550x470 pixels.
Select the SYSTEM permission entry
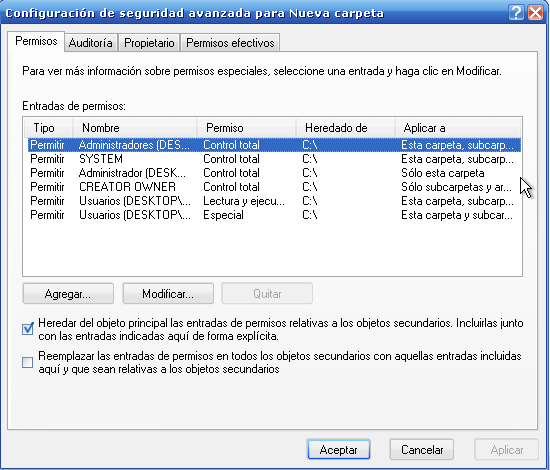[x=274, y=159]
